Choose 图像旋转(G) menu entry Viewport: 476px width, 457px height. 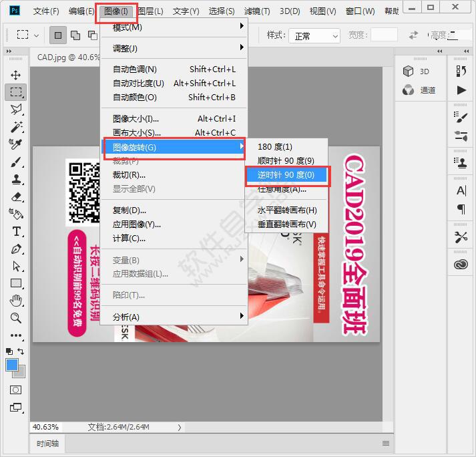[174, 148]
